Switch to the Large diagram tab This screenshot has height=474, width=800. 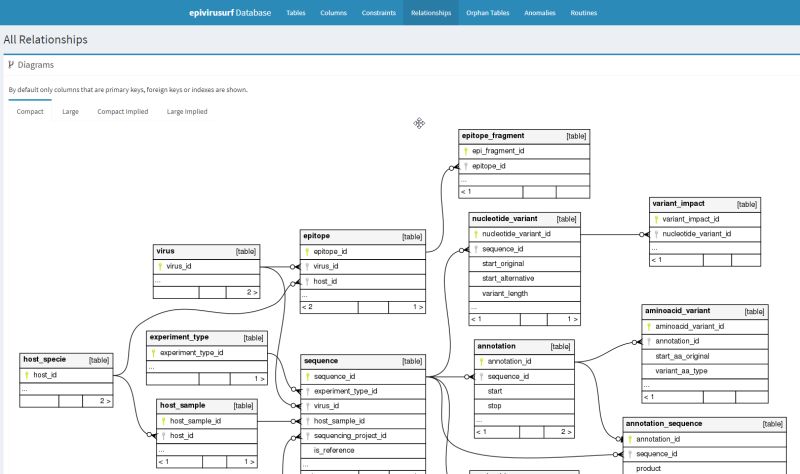coord(70,111)
